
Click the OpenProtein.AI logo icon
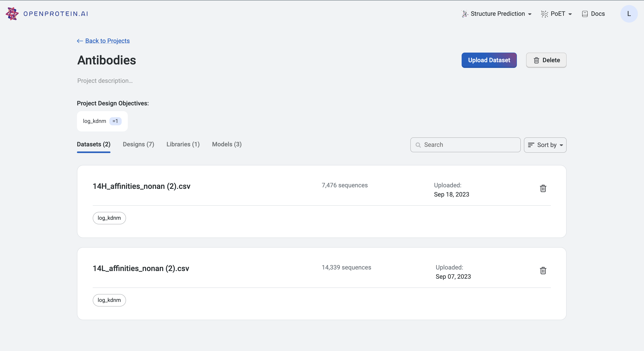(12, 14)
